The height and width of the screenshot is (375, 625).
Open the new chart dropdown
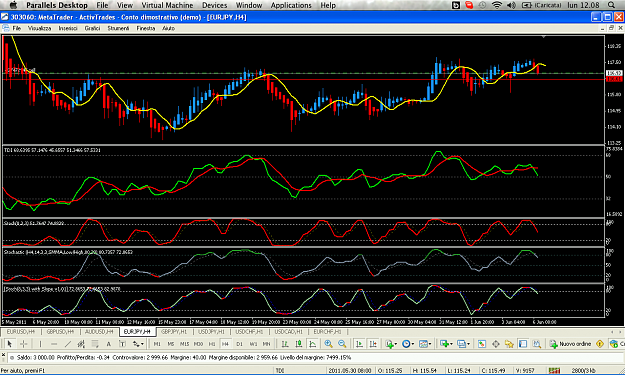pyautogui.click(x=446, y=344)
